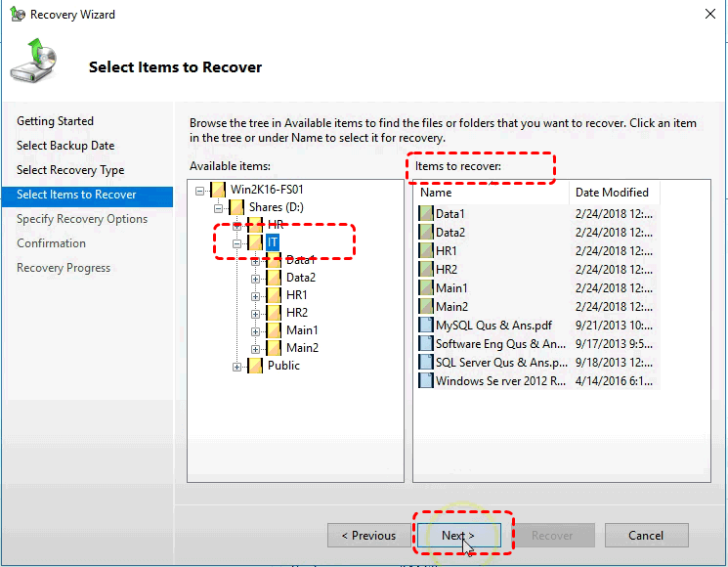The width and height of the screenshot is (728, 567).
Task: Click the MySQL Qus & Ans.pdf file icon
Action: [425, 326]
